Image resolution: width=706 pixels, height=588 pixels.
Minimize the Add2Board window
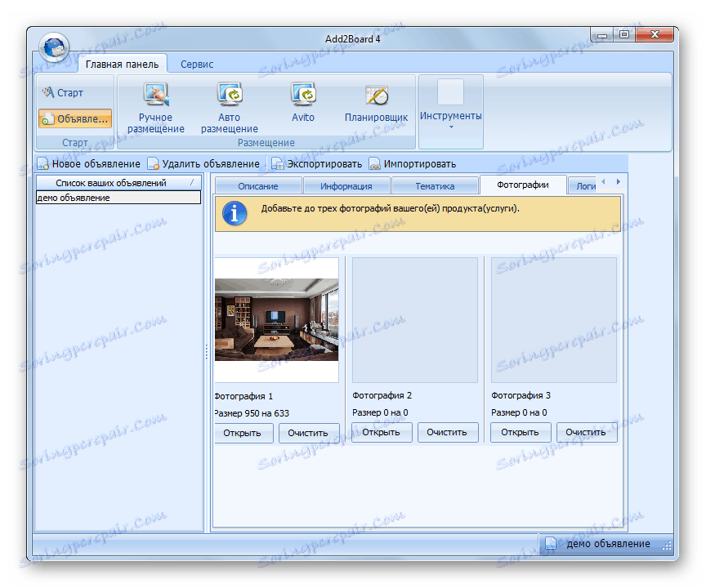tap(602, 34)
